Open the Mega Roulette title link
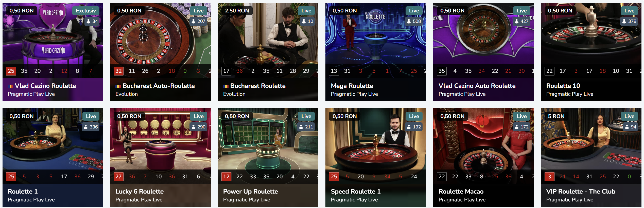Image resolution: width=644 pixels, height=208 pixels. coord(352,86)
